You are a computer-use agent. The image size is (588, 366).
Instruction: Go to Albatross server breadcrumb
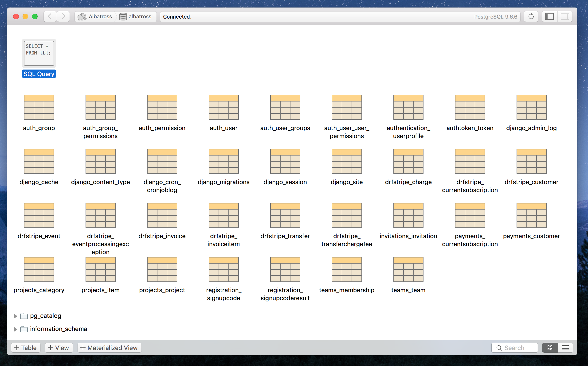click(x=95, y=16)
